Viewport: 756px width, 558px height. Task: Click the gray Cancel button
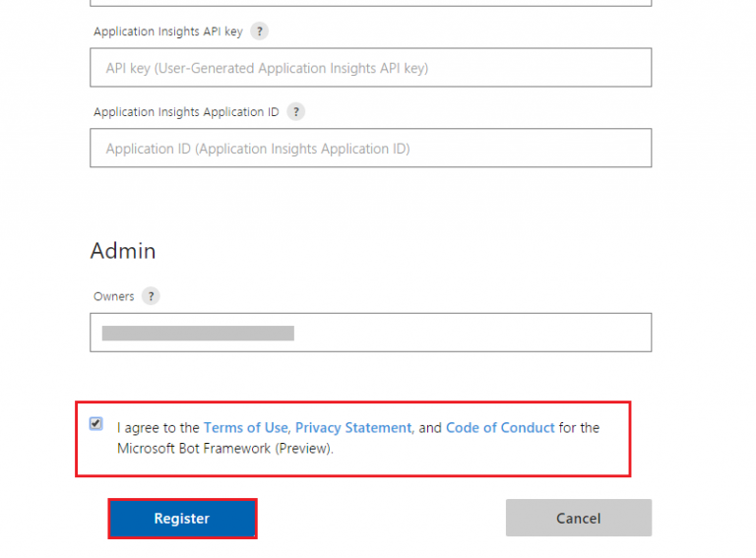(578, 519)
